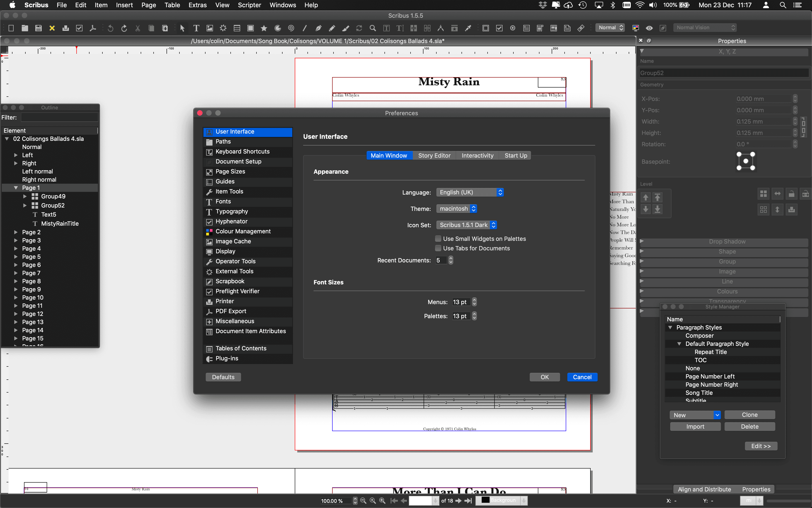The image size is (812, 508).
Task: Open Spotlight search in macOS menu bar
Action: point(783,5)
